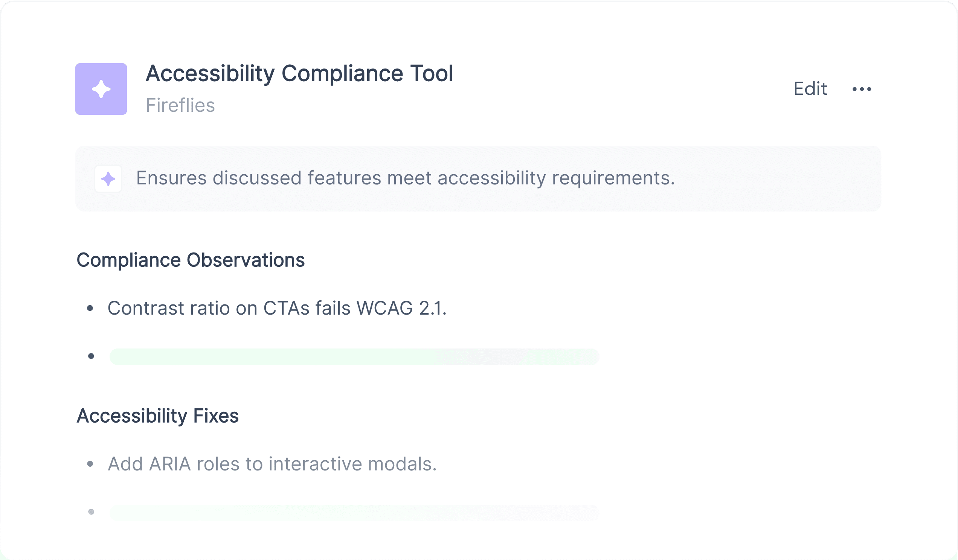The height and width of the screenshot is (560, 958).
Task: Select the Accessibility Compliance Tool title
Action: (x=299, y=73)
